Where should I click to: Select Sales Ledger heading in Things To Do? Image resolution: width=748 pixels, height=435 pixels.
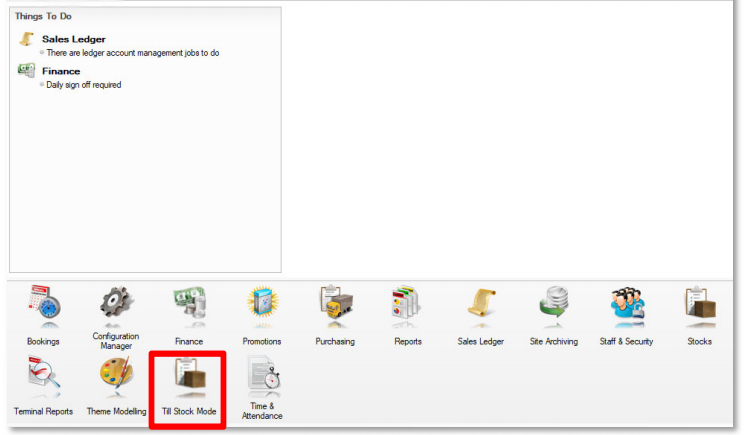[74, 39]
